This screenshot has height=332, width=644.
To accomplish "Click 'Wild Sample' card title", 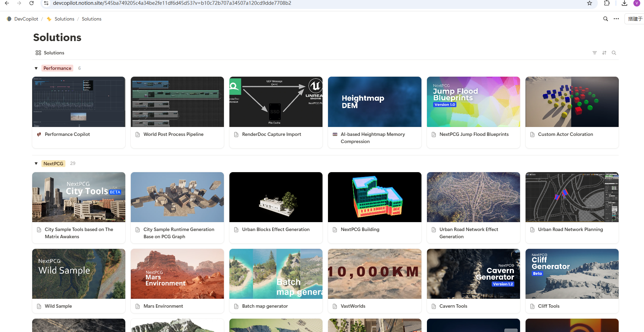I will point(58,306).
